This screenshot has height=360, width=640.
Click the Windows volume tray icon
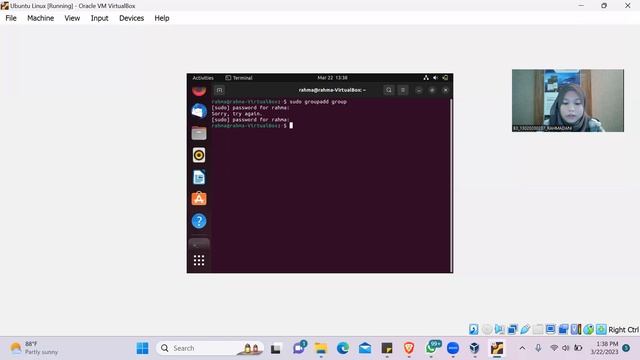(566, 348)
